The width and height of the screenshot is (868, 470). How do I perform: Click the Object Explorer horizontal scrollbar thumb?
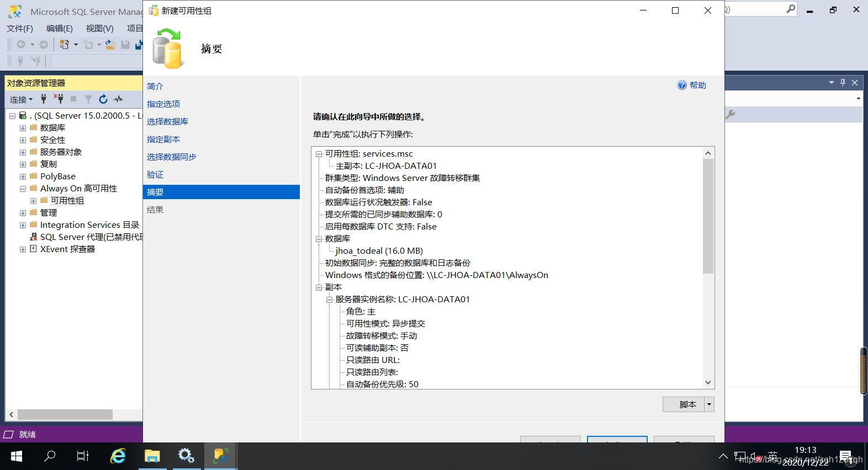[65, 414]
